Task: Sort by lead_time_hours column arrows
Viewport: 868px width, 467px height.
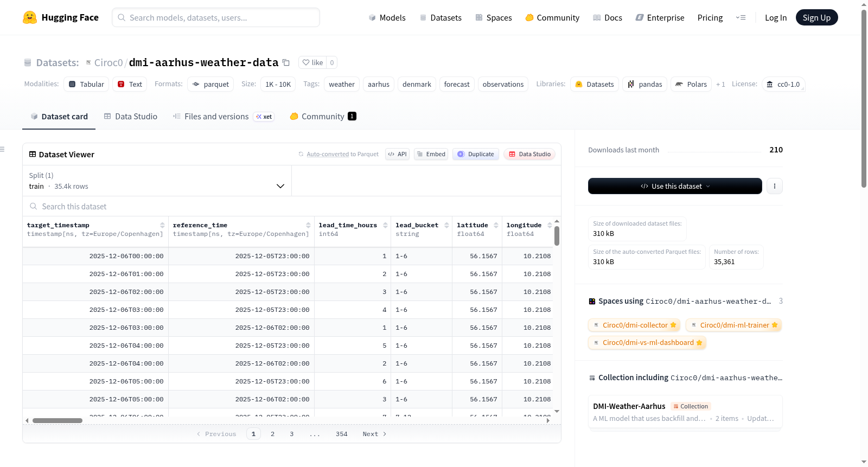Action: (385, 225)
